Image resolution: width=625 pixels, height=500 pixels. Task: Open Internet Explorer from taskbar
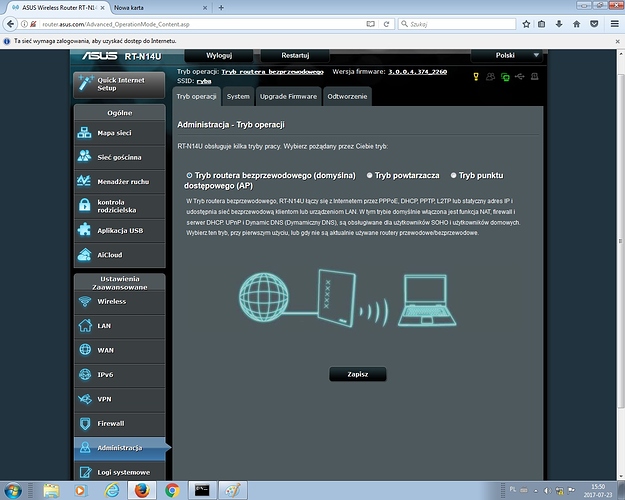[112, 490]
